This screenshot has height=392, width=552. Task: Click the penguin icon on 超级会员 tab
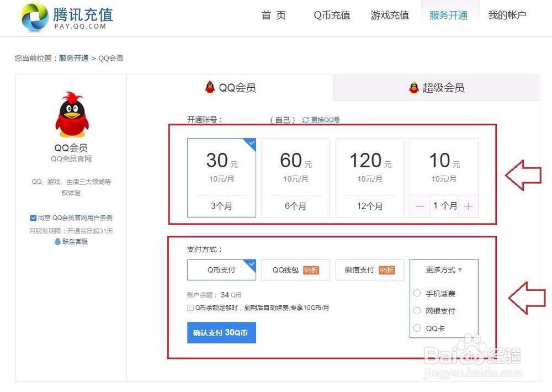(412, 87)
